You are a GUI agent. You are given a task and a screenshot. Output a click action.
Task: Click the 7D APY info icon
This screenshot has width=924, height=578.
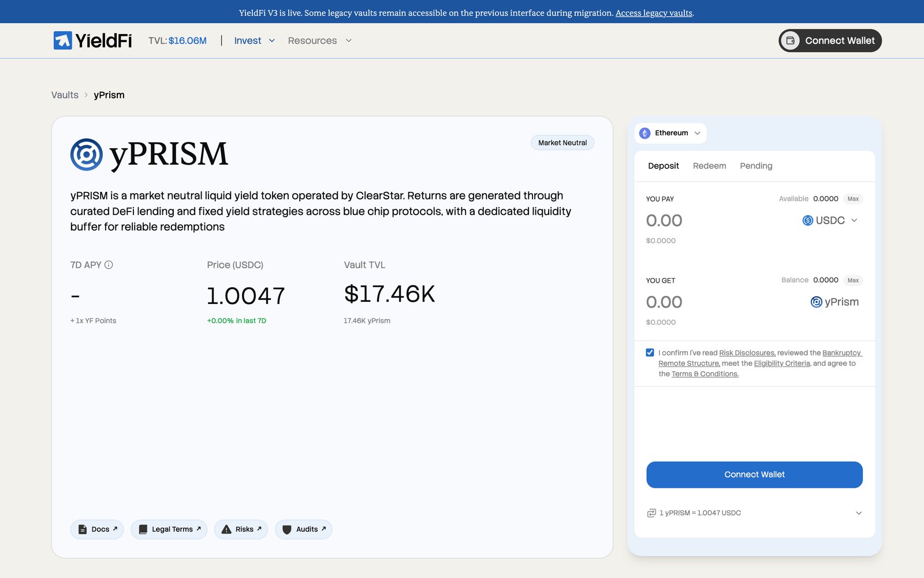pos(109,265)
